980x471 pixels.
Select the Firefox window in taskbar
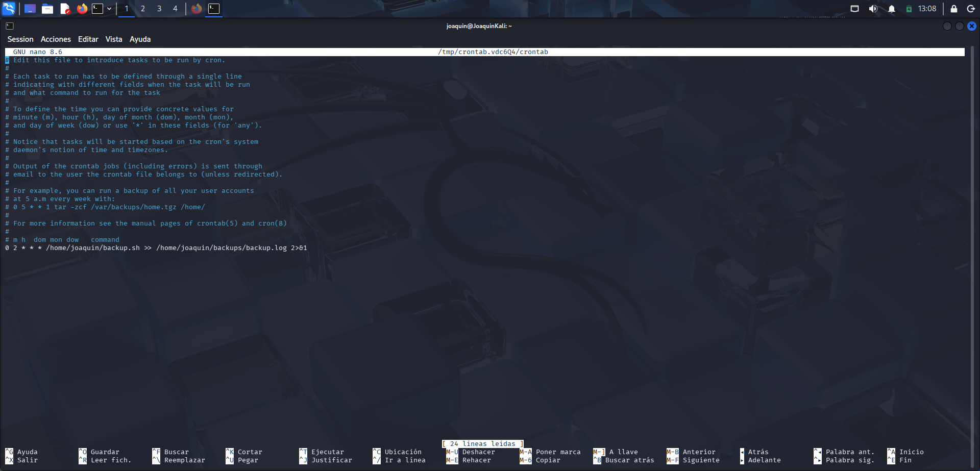click(197, 9)
